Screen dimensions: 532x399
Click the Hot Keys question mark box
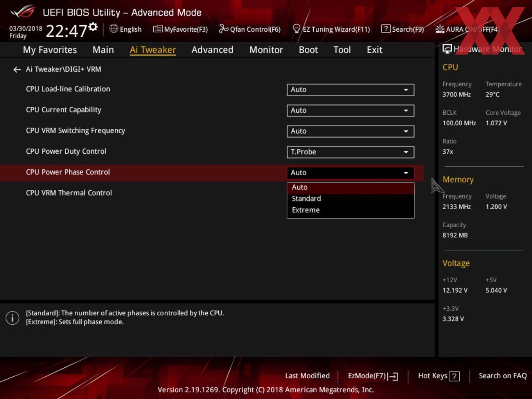pos(454,376)
